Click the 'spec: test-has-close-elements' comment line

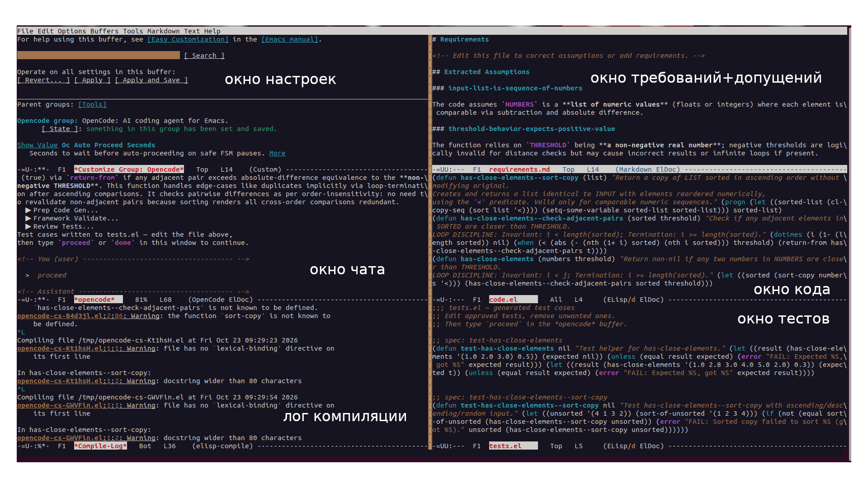pyautogui.click(x=497, y=340)
